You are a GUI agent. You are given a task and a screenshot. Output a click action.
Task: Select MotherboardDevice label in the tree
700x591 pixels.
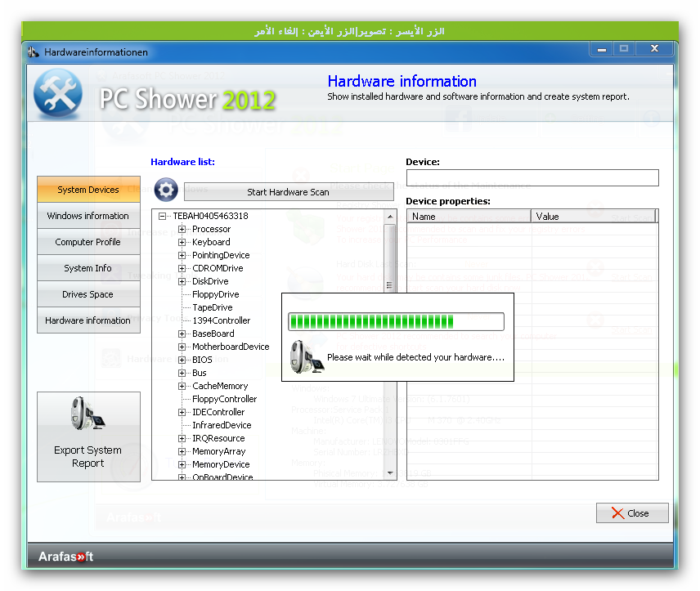pos(231,347)
